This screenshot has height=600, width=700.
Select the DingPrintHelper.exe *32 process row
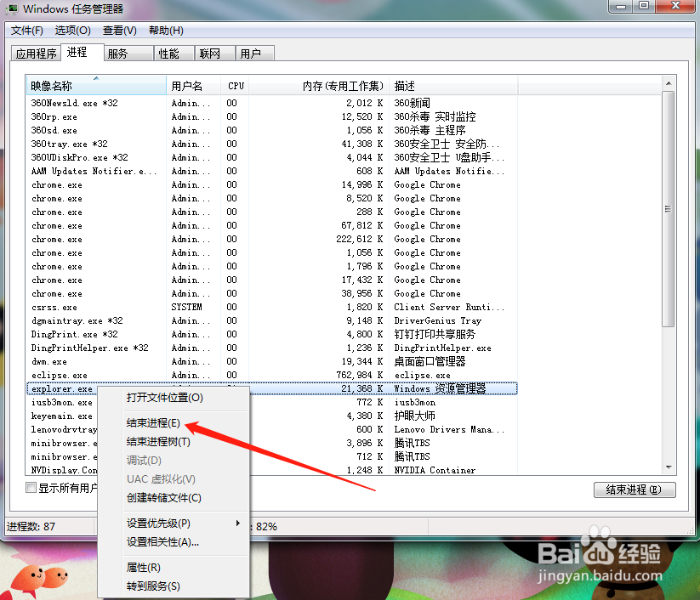(272, 348)
